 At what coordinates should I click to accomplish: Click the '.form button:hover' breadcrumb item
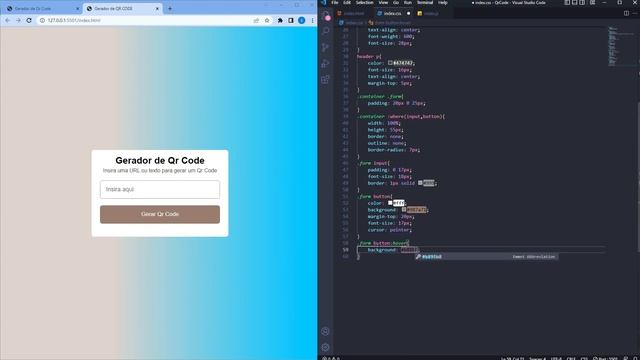[389, 23]
